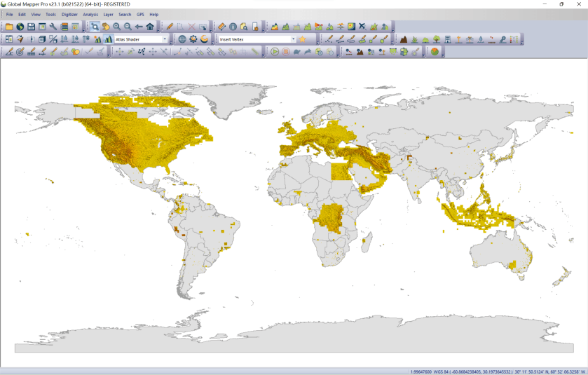Activate the Pan hand tool
Image resolution: width=588 pixels, height=375 pixels.
point(105,27)
